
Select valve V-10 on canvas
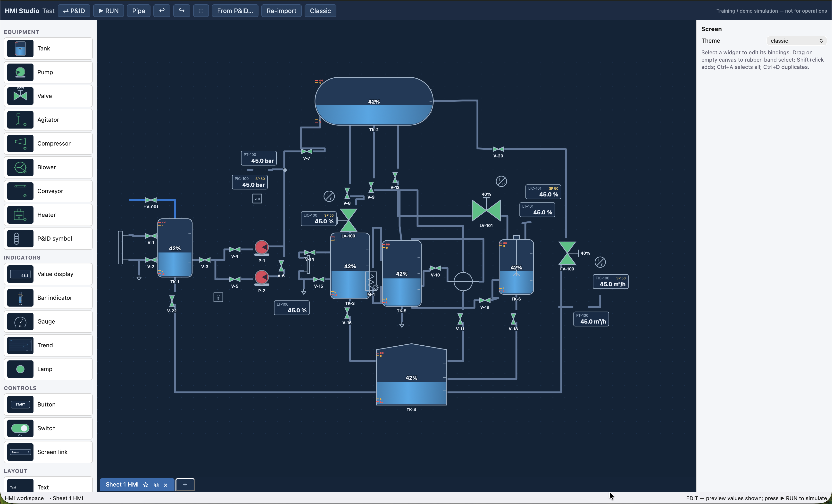pos(436,268)
